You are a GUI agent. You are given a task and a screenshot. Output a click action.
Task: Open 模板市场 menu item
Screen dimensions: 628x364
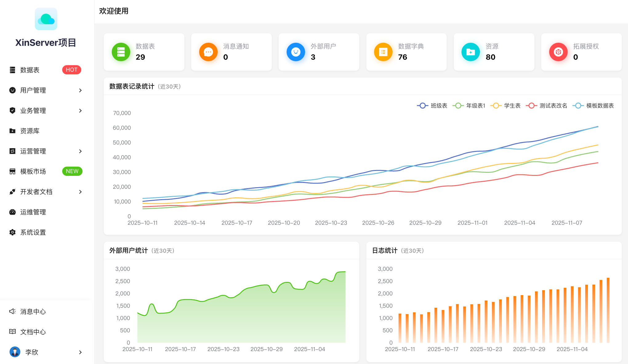(x=33, y=172)
